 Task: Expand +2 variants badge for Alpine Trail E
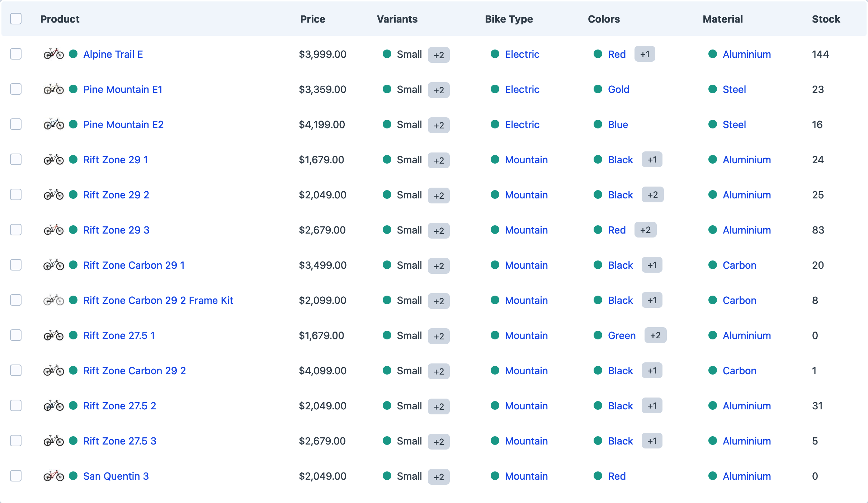(439, 55)
